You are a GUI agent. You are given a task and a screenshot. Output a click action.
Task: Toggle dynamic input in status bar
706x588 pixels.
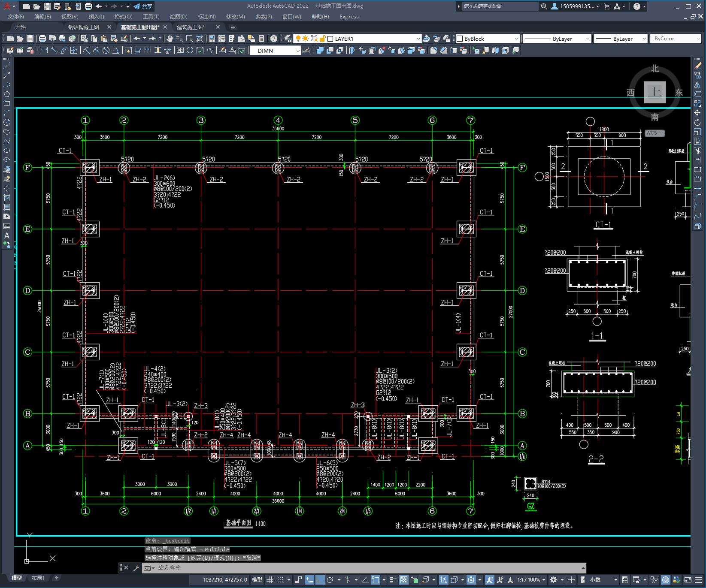click(x=309, y=580)
